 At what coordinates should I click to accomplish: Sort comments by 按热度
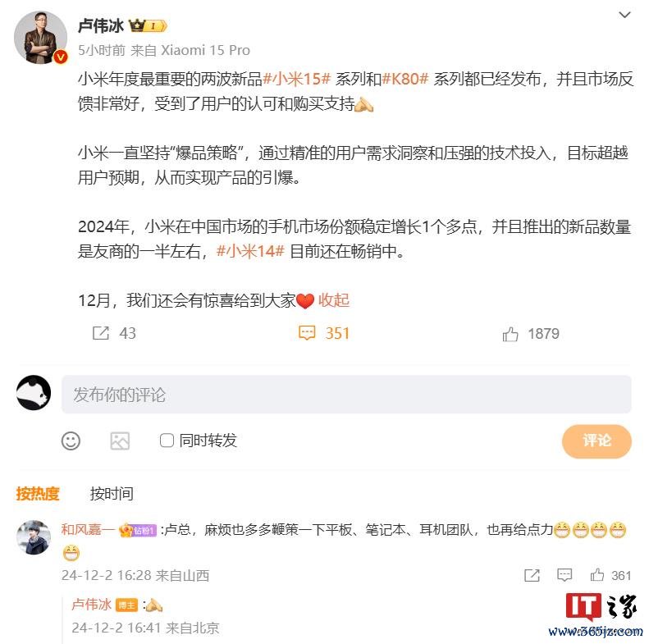pyautogui.click(x=38, y=493)
